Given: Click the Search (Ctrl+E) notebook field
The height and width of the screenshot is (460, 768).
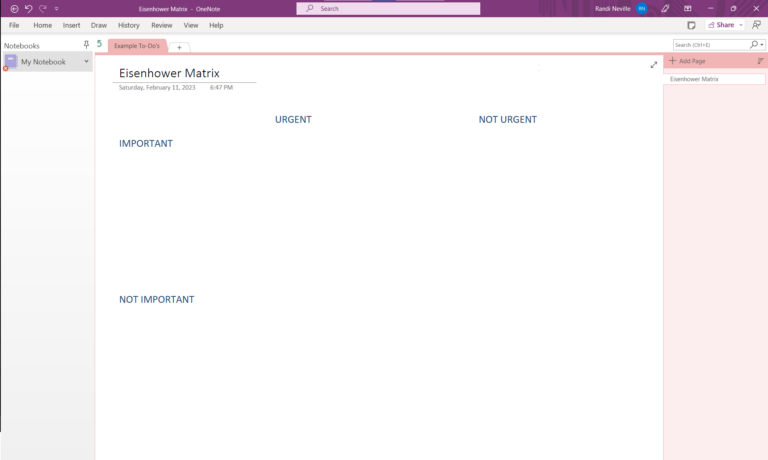Looking at the screenshot, I should click(x=710, y=45).
